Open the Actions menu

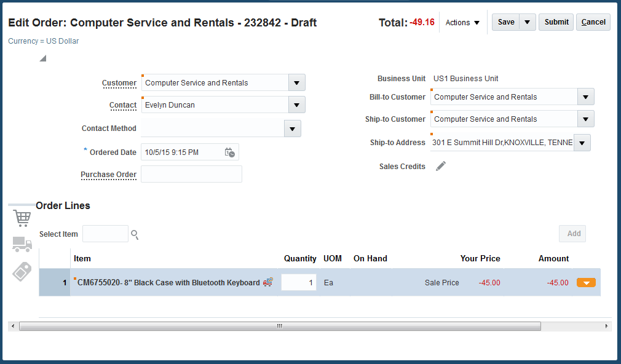coord(462,22)
